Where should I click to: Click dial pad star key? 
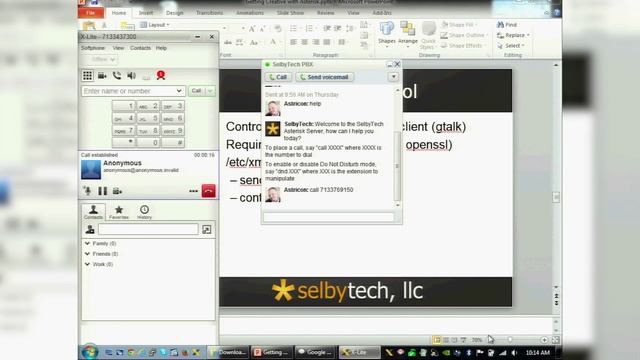click(x=123, y=142)
